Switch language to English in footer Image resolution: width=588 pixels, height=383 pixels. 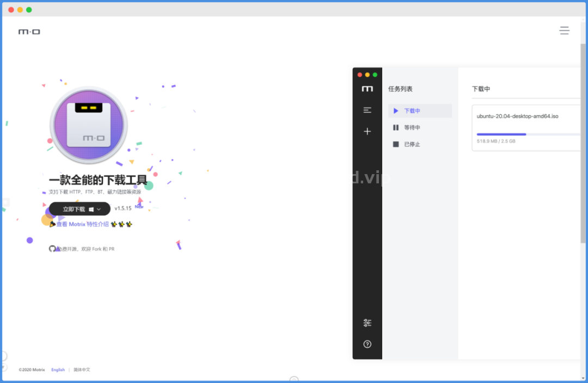click(58, 369)
